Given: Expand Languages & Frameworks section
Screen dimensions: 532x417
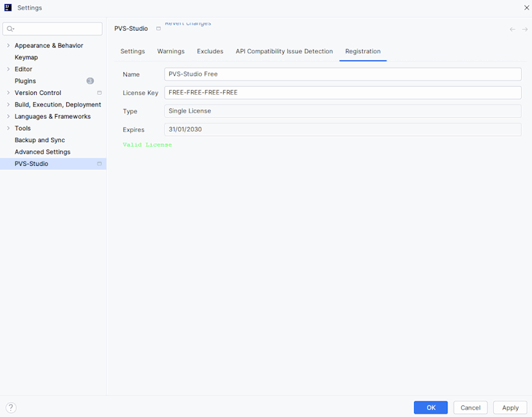Looking at the screenshot, I should (8, 117).
